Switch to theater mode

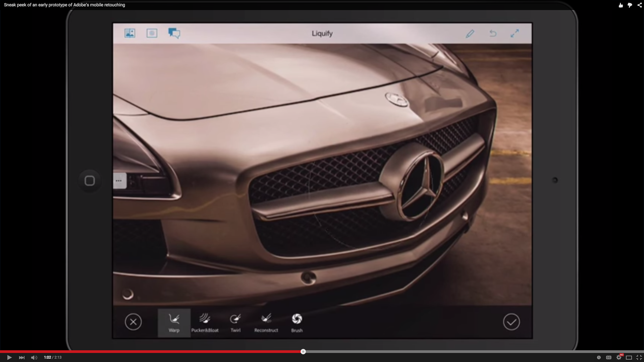tap(629, 357)
